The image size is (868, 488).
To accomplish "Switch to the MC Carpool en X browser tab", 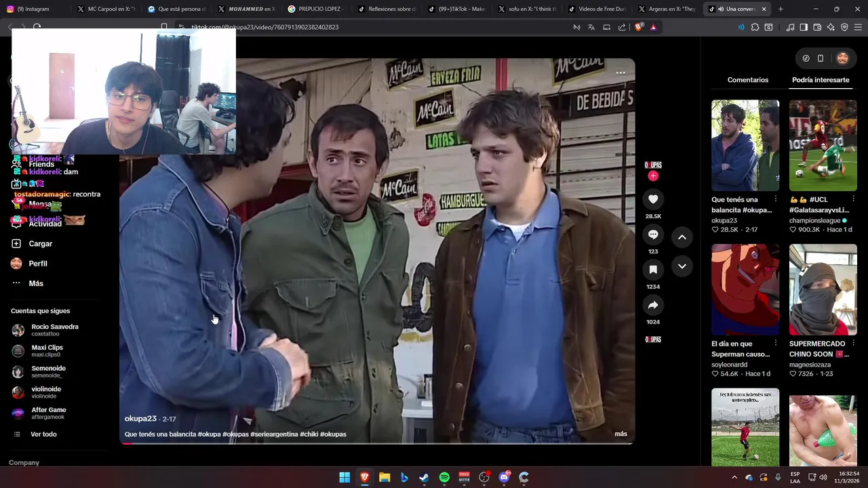I will (x=106, y=9).
